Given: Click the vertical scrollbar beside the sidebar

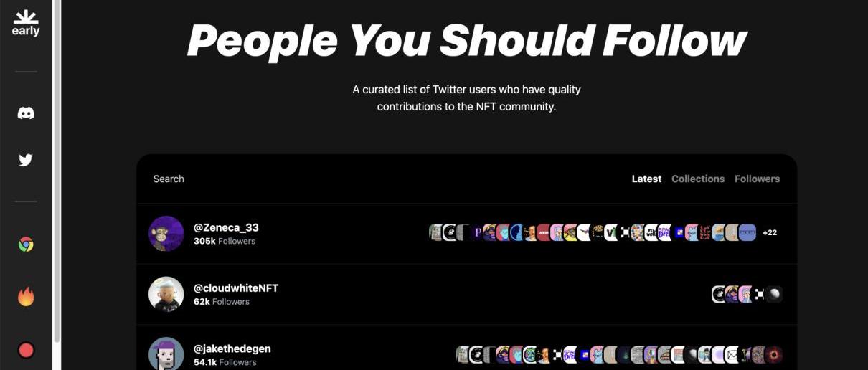Looking at the screenshot, I should (x=57, y=172).
